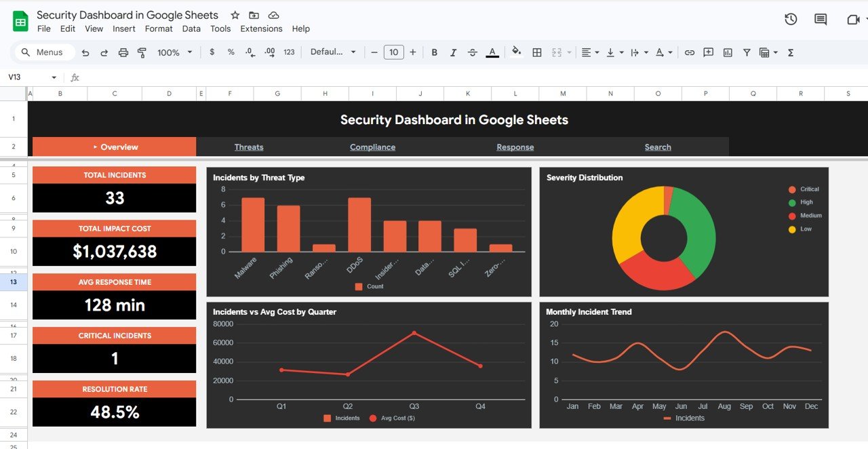Image resolution: width=868 pixels, height=449 pixels.
Task: Click the Menus search button
Action: click(44, 52)
